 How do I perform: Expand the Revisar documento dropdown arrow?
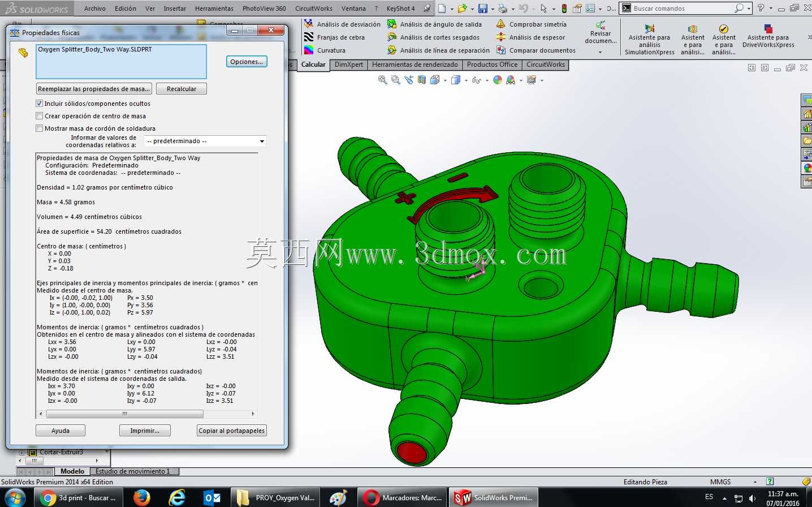(600, 52)
